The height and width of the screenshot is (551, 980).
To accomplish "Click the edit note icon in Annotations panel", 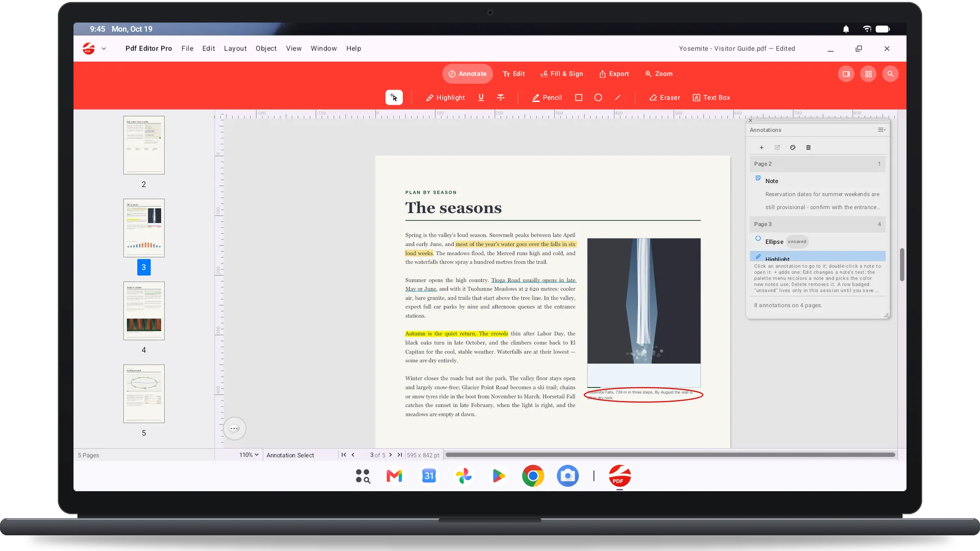I will 777,148.
